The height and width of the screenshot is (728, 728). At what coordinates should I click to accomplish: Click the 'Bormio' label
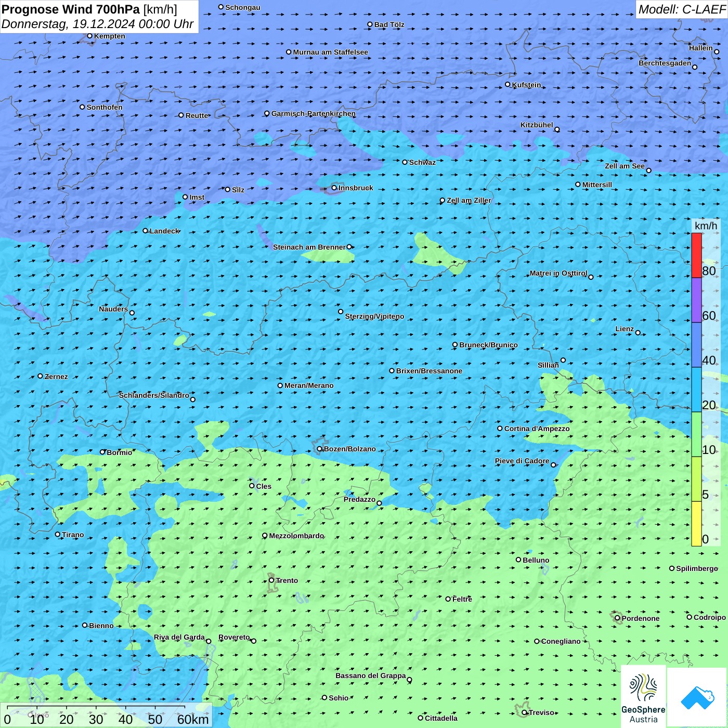coord(120,452)
